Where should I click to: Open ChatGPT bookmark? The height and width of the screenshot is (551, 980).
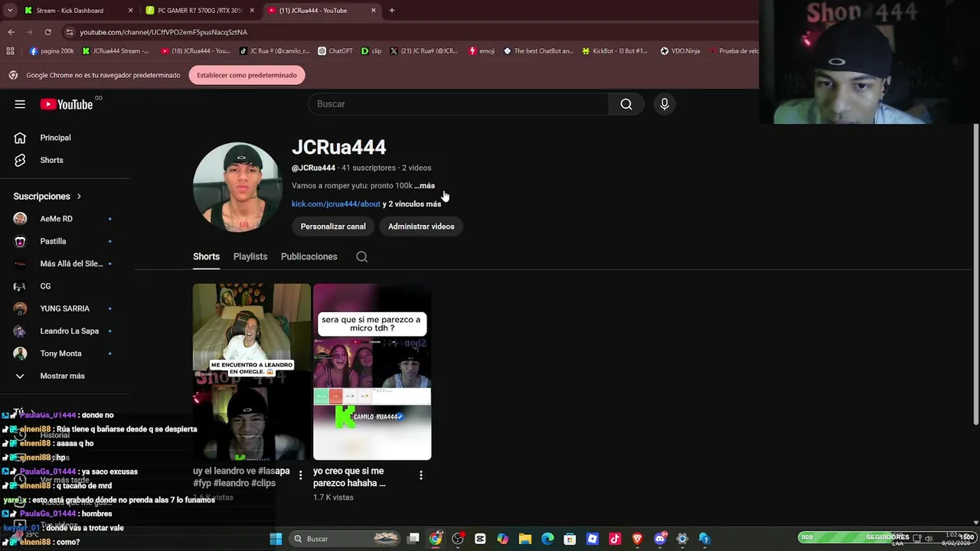point(335,51)
